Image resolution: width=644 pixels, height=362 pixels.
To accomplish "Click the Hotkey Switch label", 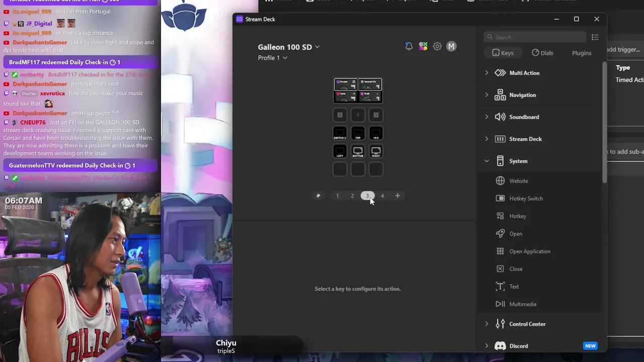I will pyautogui.click(x=526, y=199).
